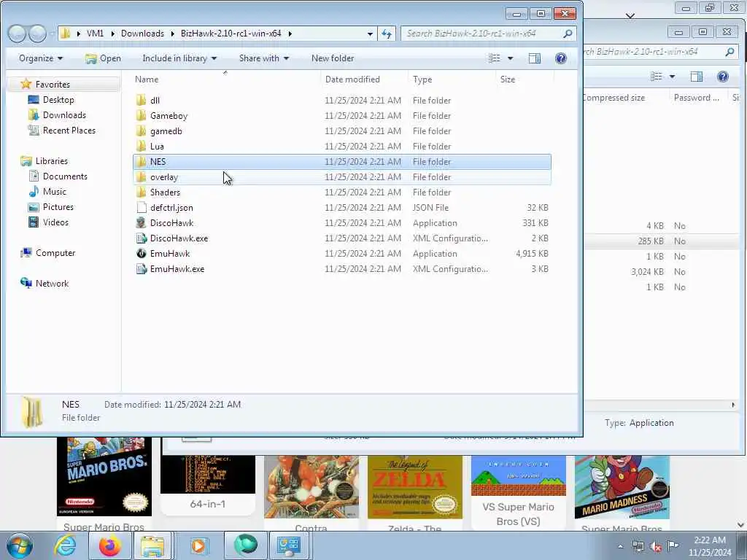Click the Downloads breadcrumb segment

pyautogui.click(x=142, y=34)
